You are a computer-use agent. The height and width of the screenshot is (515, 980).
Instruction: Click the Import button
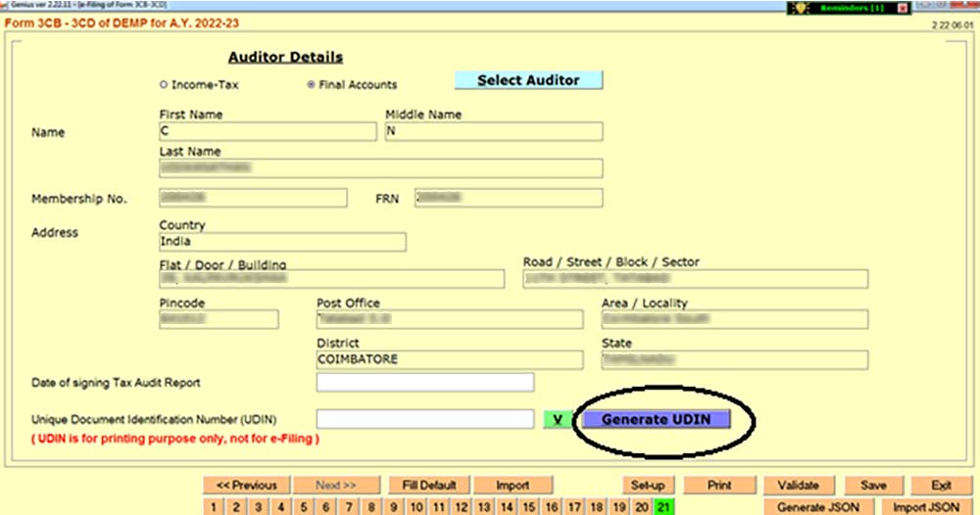tap(513, 486)
